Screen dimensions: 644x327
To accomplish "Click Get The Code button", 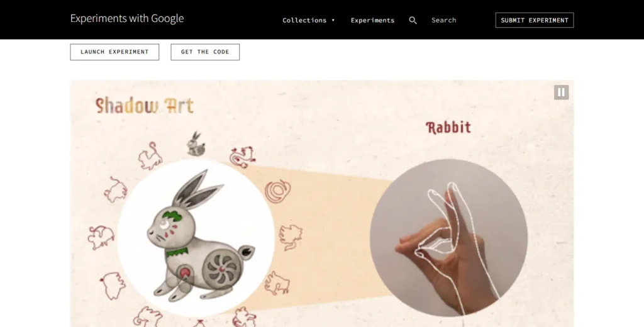I will [x=205, y=52].
